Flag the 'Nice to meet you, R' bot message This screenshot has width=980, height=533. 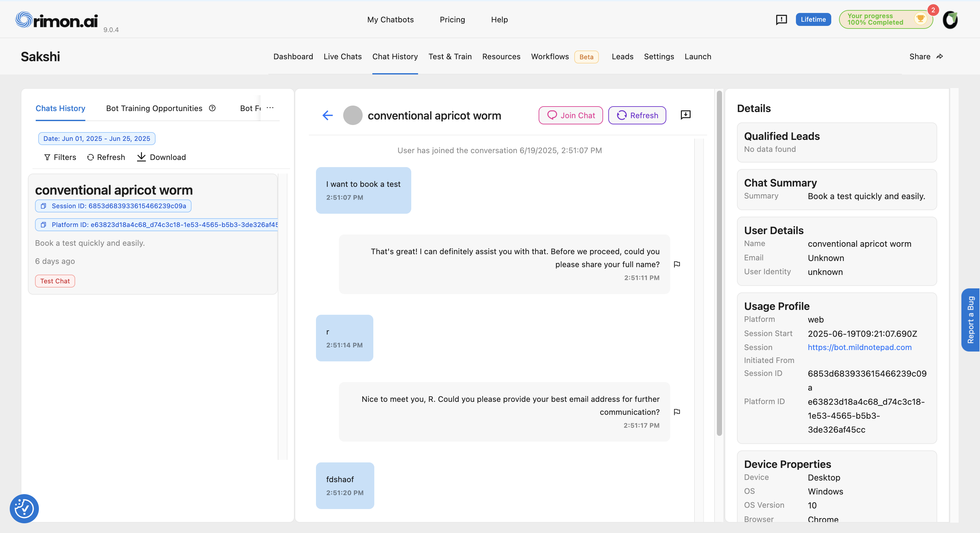coord(677,412)
